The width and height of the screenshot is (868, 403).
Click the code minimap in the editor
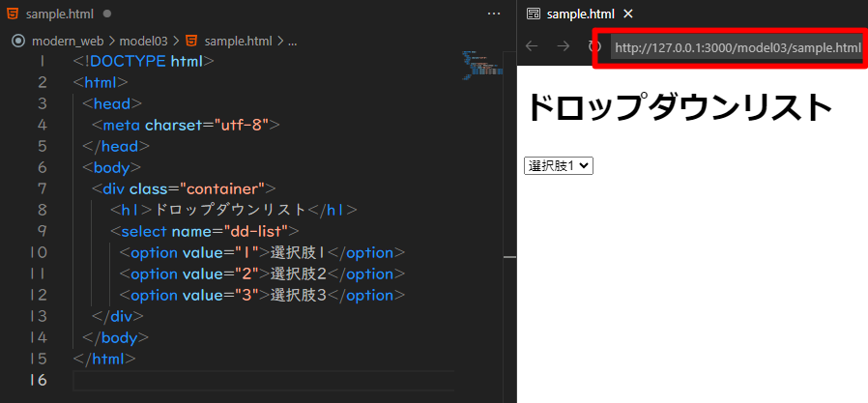[x=482, y=66]
